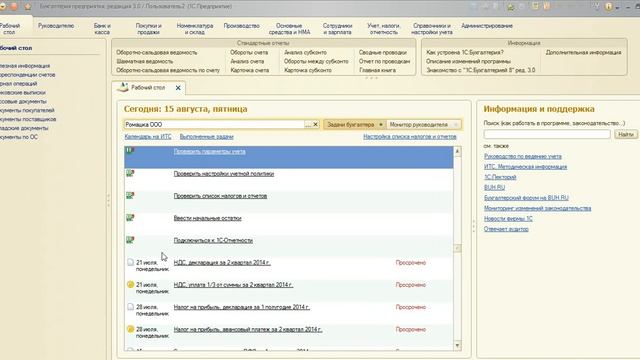Open the Обороты между субконто report

click(x=316, y=61)
